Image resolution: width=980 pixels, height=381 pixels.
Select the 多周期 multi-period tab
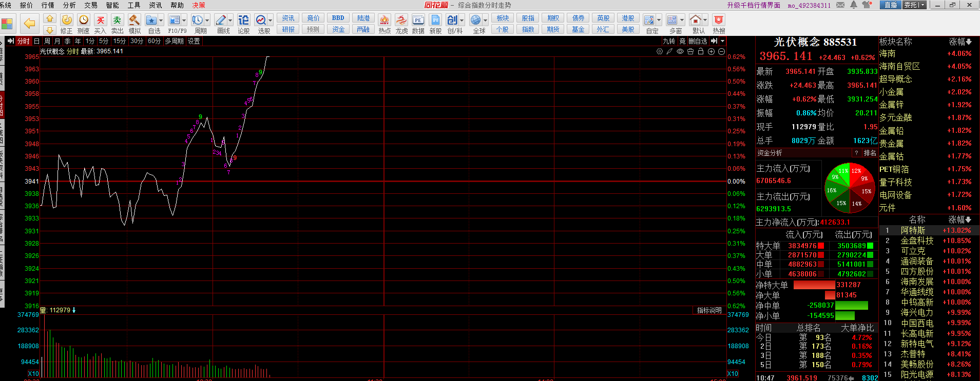174,41
